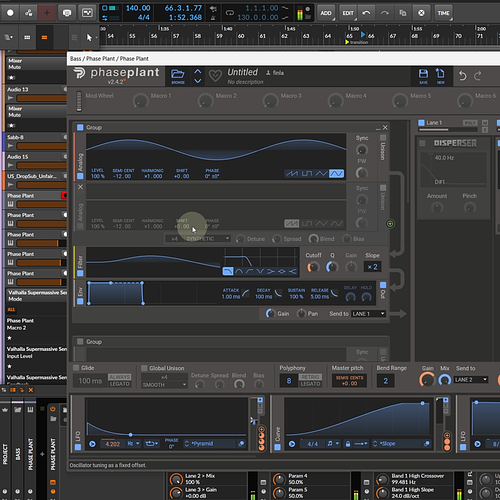Click the delete X circle in top toolbar
This screenshot has width=500, height=500.
click(421, 13)
